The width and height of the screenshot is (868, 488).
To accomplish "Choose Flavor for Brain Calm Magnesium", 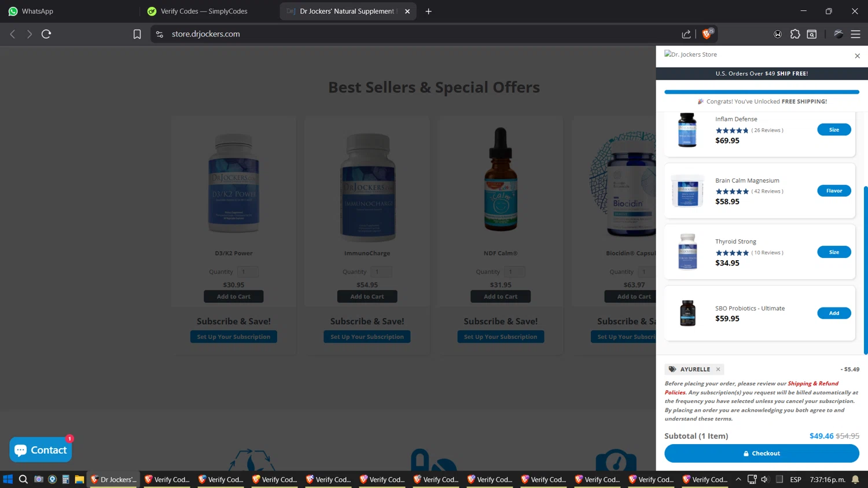I will coord(834,191).
